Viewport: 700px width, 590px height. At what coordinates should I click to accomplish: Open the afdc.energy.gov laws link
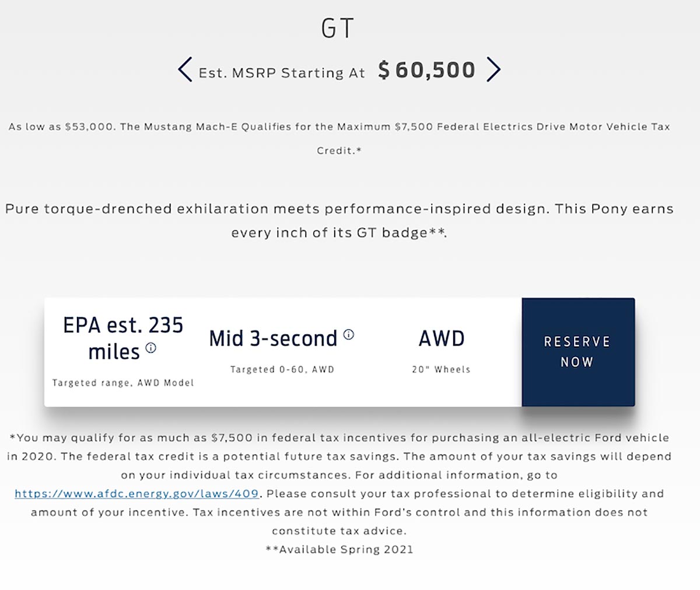(x=136, y=494)
